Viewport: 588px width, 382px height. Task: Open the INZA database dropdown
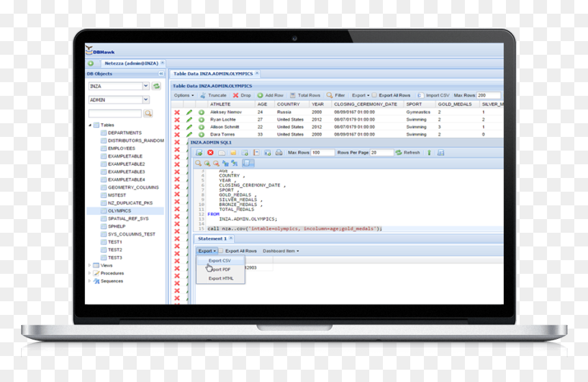[x=146, y=86]
